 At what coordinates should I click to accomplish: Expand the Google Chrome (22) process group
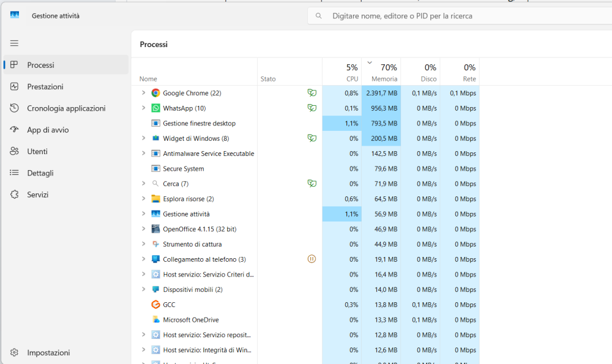click(x=143, y=93)
